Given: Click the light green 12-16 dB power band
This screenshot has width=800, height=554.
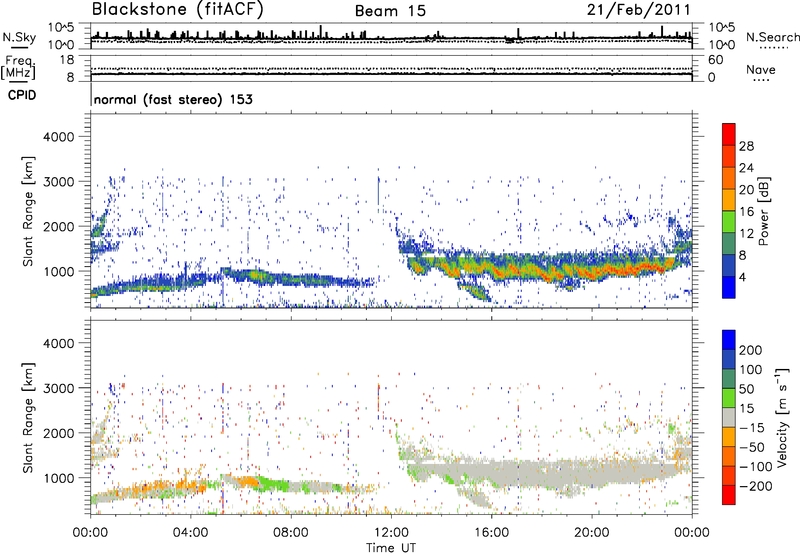Looking at the screenshot, I should coord(729,222).
